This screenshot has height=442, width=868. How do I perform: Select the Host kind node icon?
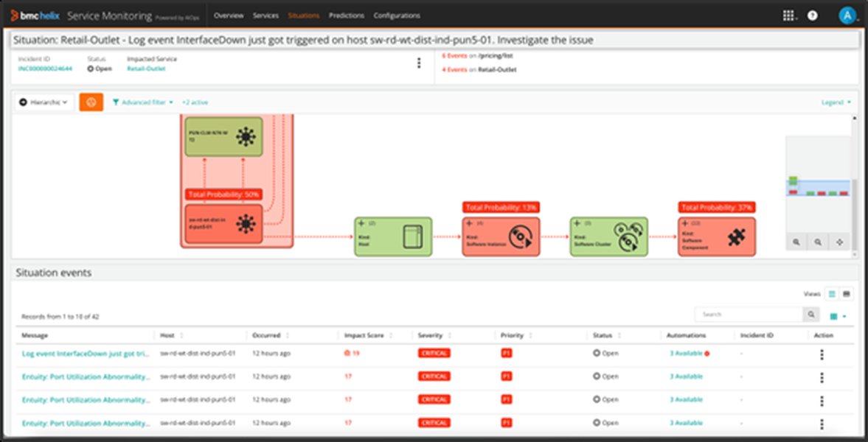[412, 236]
